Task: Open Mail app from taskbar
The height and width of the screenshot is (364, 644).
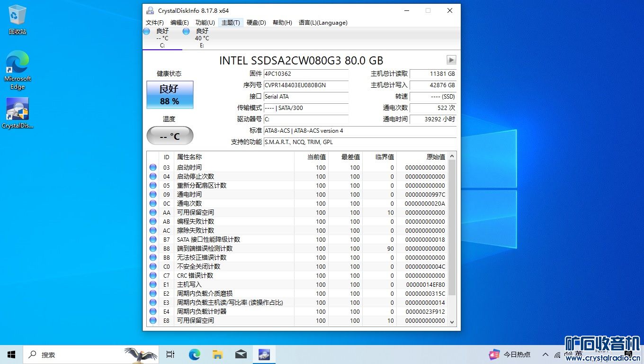Action: click(241, 355)
